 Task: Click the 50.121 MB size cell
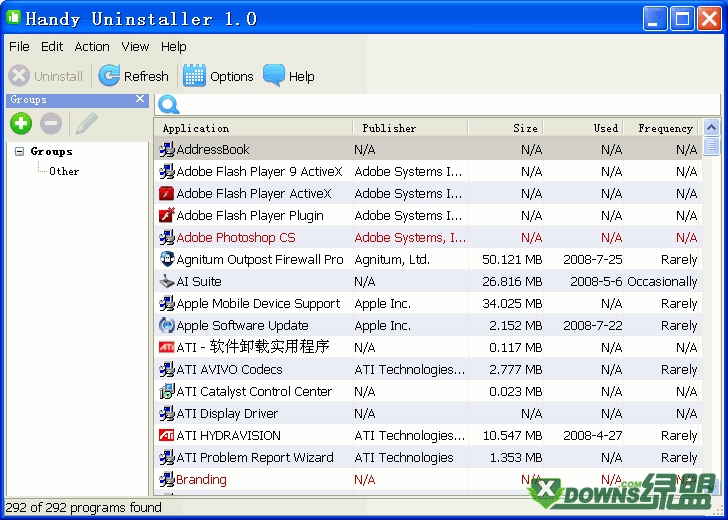(512, 259)
